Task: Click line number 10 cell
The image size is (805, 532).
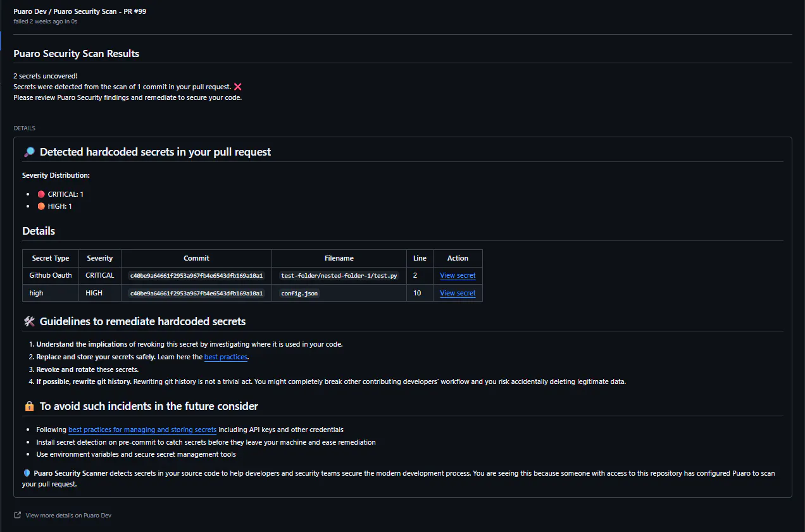Action: tap(420, 293)
